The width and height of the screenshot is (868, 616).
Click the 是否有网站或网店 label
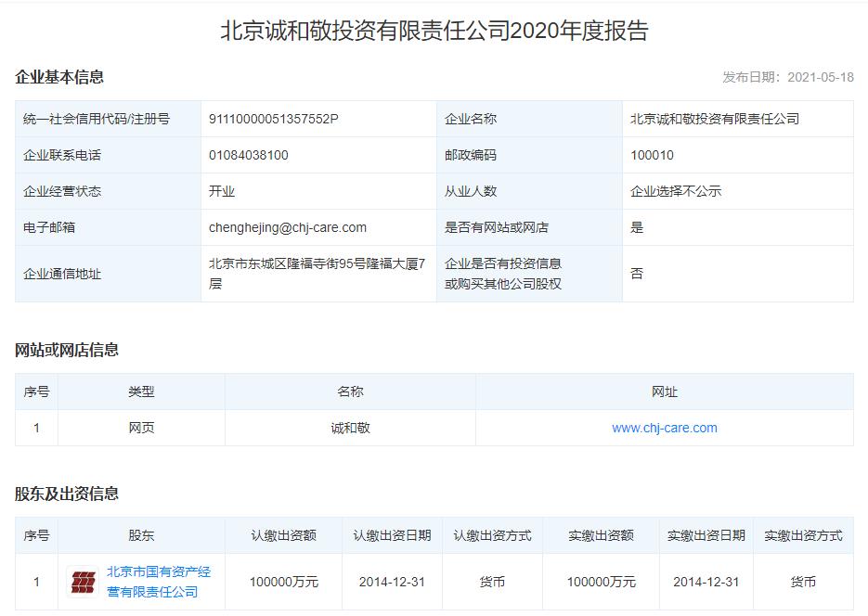497,228
